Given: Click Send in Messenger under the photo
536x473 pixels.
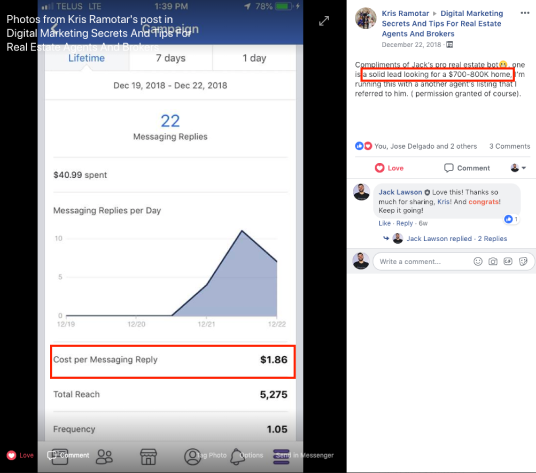Looking at the screenshot, I should (305, 455).
